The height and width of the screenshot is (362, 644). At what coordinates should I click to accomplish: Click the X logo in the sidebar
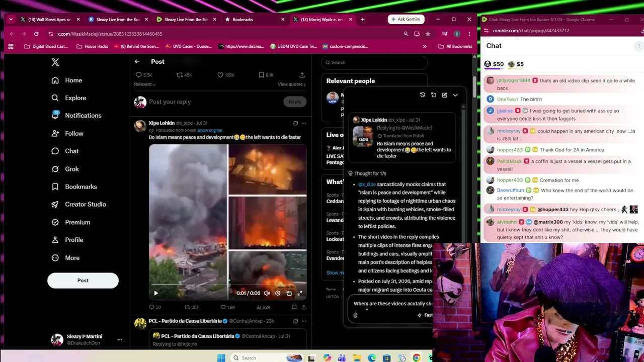(x=55, y=62)
